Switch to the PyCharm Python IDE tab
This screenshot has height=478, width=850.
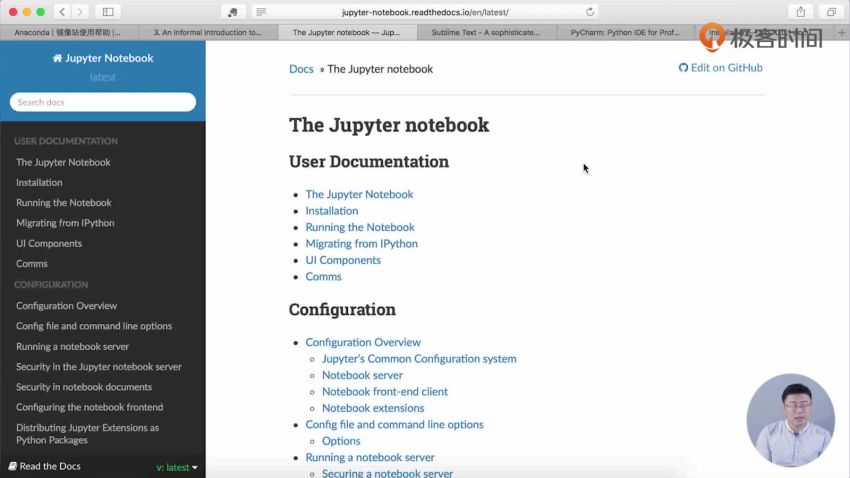coord(623,32)
